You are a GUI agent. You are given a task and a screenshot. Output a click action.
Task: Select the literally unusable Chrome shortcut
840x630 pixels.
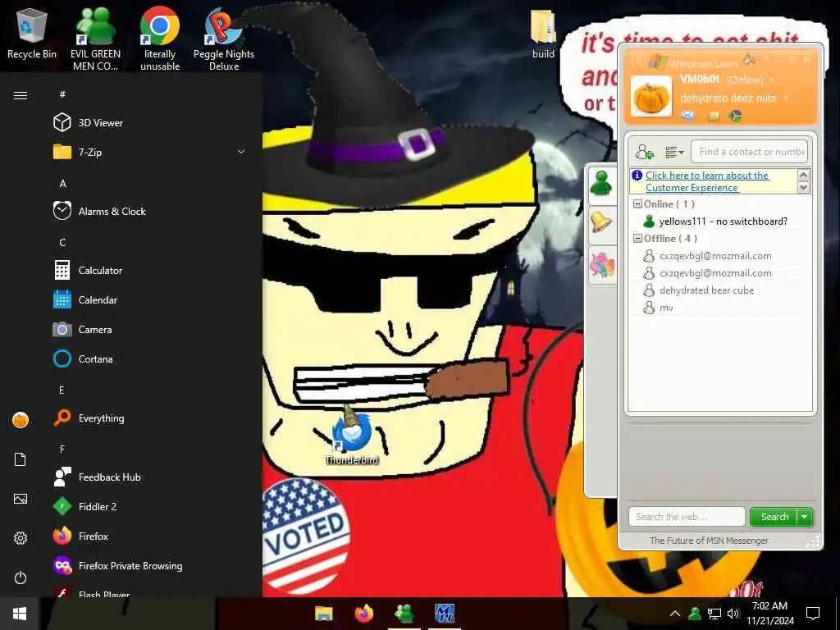(x=160, y=39)
